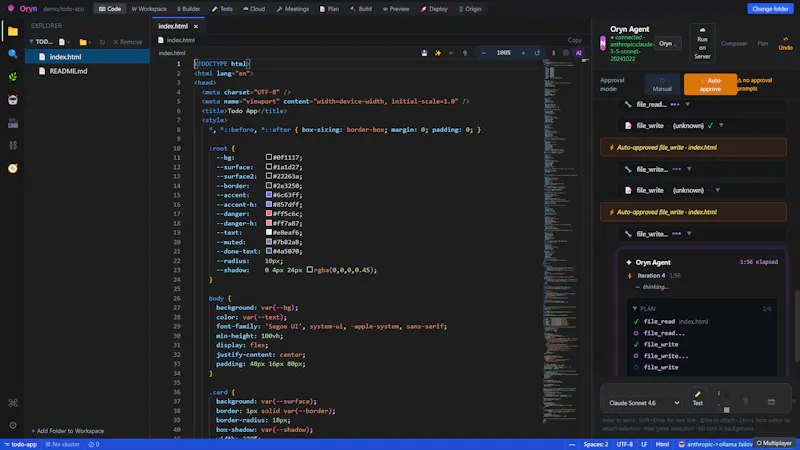Refresh the Explorer file tree
Screen dimensions: 800x450
(x=102, y=42)
